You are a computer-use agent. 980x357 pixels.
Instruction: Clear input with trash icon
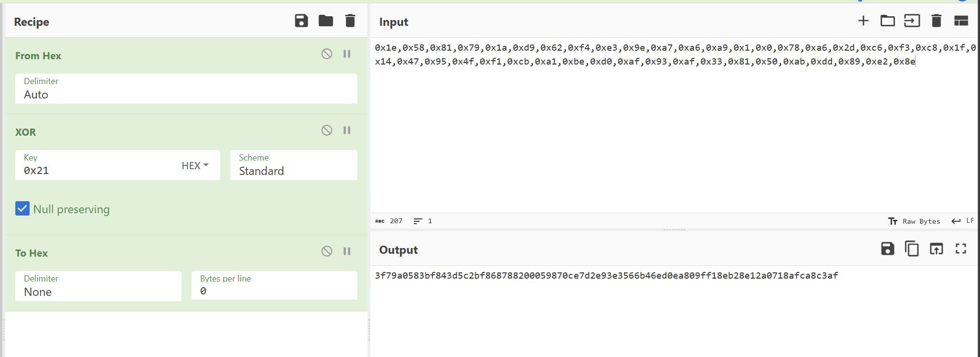937,21
